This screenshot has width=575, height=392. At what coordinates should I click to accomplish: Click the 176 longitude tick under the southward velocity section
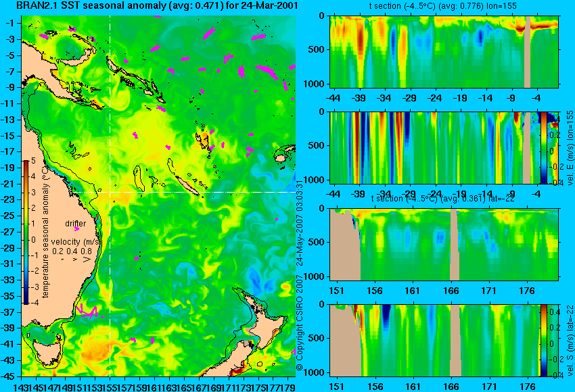(528, 387)
